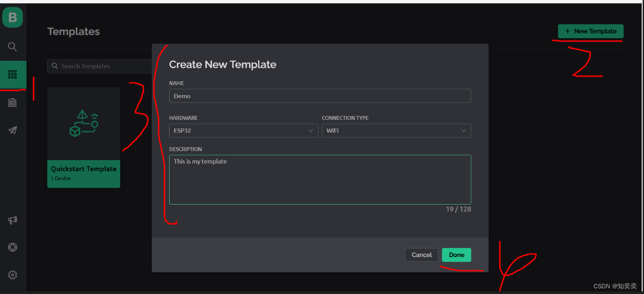Open the lifebuoy help icon
Screen dimensions: 644x294
point(13,247)
